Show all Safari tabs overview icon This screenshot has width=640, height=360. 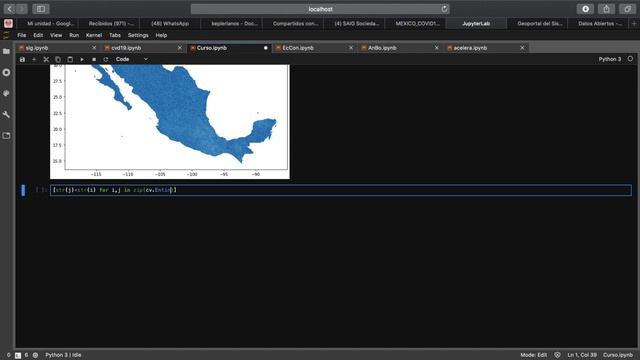[x=627, y=9]
